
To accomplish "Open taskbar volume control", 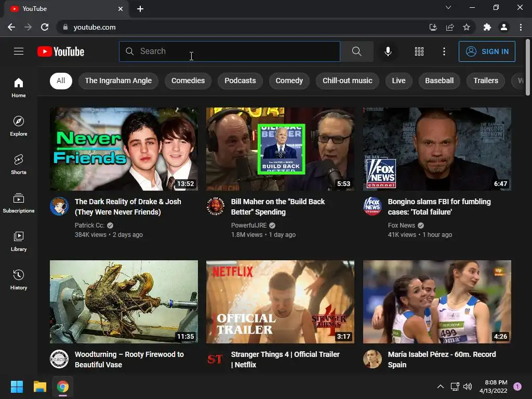I will pos(468,387).
